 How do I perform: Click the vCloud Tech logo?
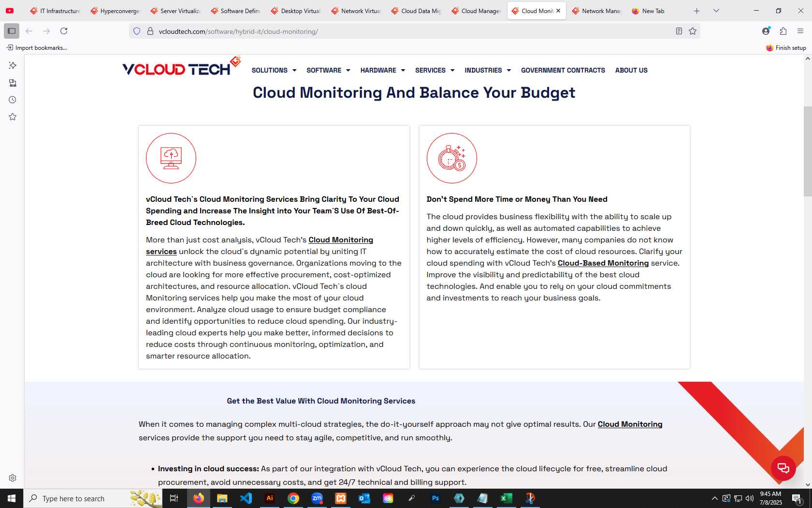(181, 67)
